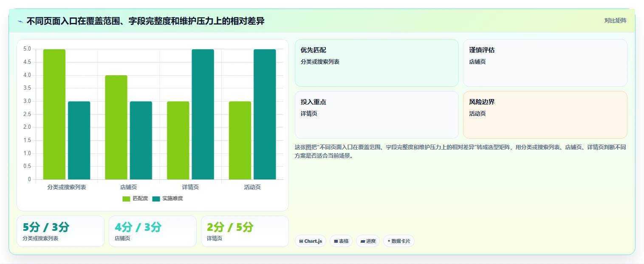Click the 匹配度 legend label text
The width and height of the screenshot is (644, 264).
pos(140,199)
